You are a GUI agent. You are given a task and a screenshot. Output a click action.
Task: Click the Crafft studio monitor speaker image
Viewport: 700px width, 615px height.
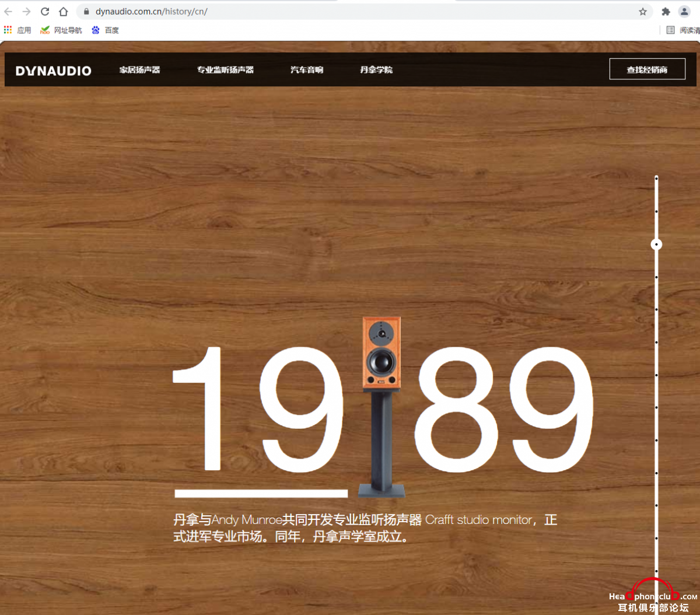tap(381, 407)
